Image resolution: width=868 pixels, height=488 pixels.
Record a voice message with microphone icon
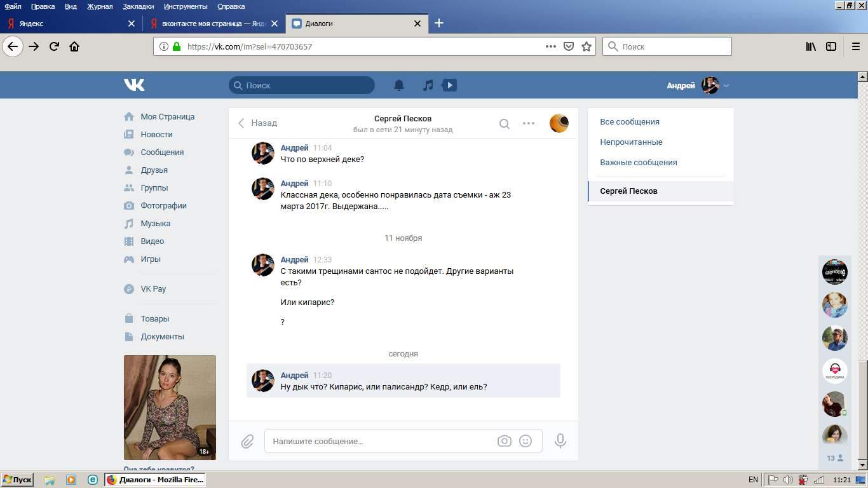pos(560,441)
